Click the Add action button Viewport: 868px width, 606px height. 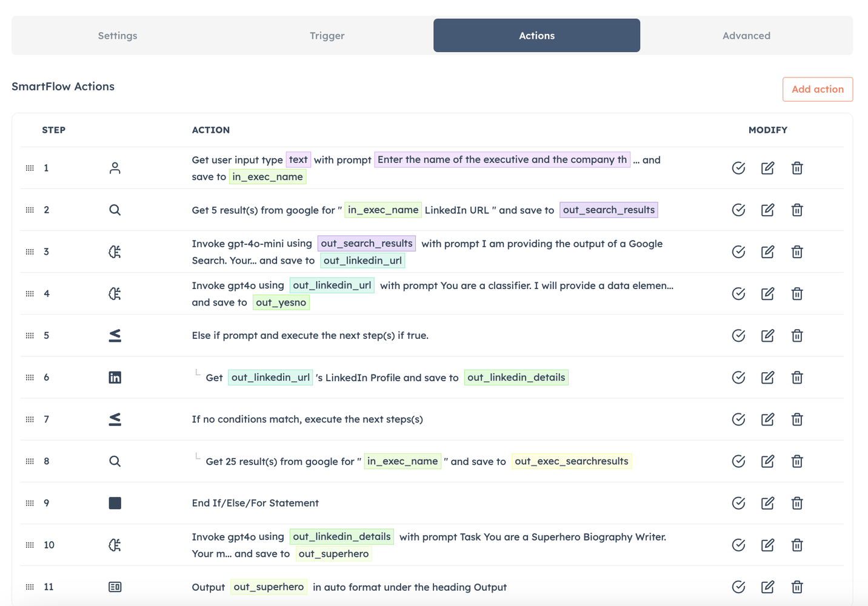tap(817, 89)
